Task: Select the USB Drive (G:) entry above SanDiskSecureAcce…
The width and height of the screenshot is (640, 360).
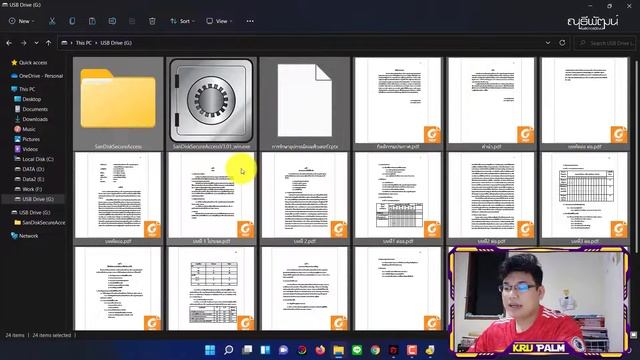Action: coord(31,213)
